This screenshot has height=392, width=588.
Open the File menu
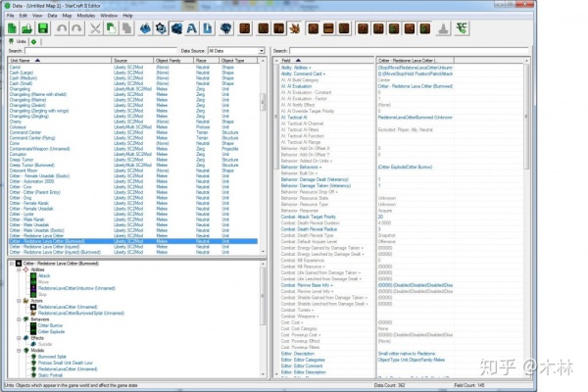(x=11, y=16)
